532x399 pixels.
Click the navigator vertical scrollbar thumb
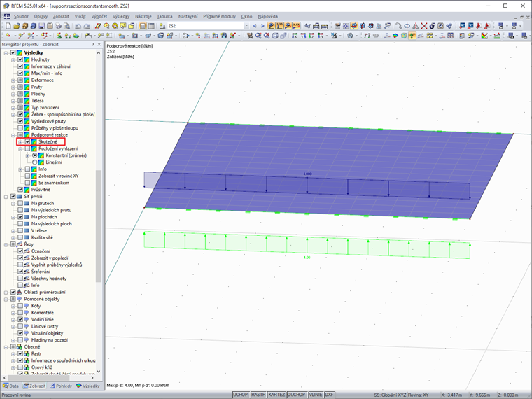point(99,226)
